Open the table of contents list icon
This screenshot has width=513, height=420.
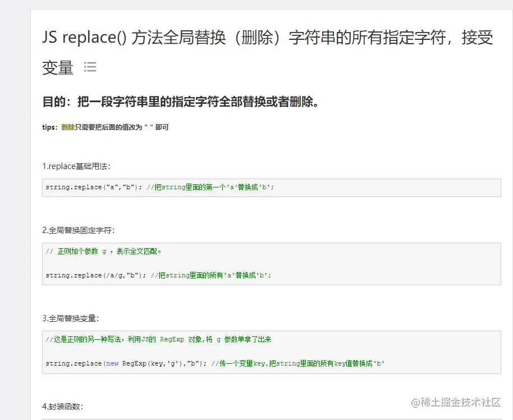(x=90, y=67)
